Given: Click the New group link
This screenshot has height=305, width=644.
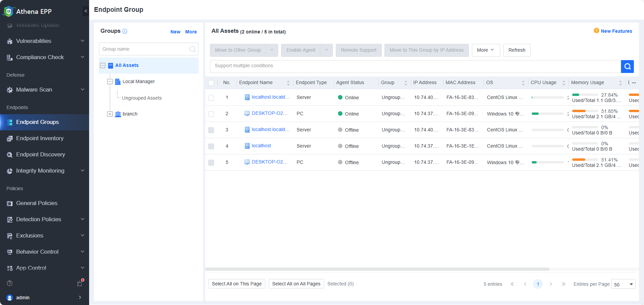Looking at the screenshot, I should tap(175, 32).
